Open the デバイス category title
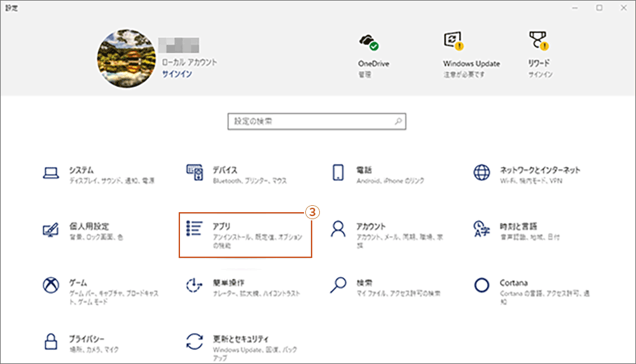Image resolution: width=636 pixels, height=364 pixels. click(x=225, y=170)
